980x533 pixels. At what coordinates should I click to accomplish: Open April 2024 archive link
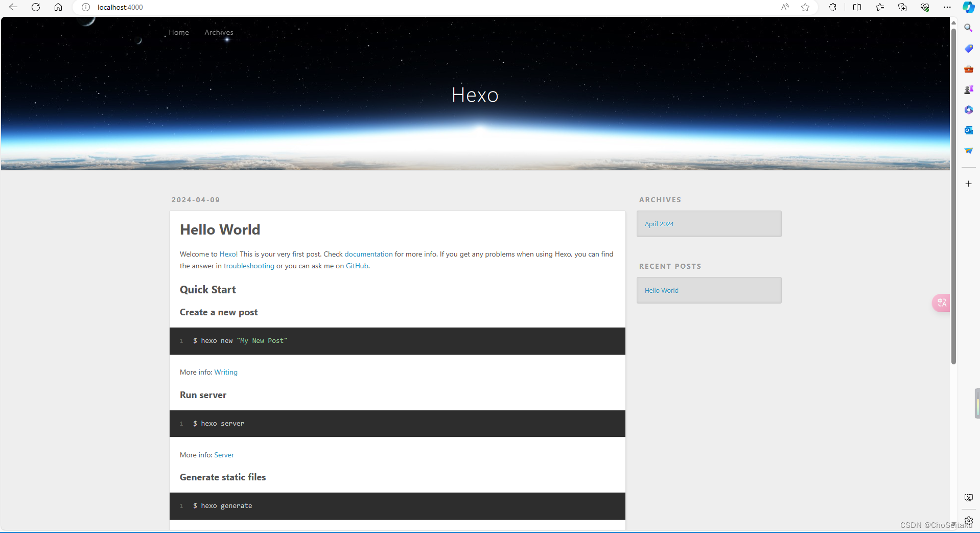tap(659, 224)
